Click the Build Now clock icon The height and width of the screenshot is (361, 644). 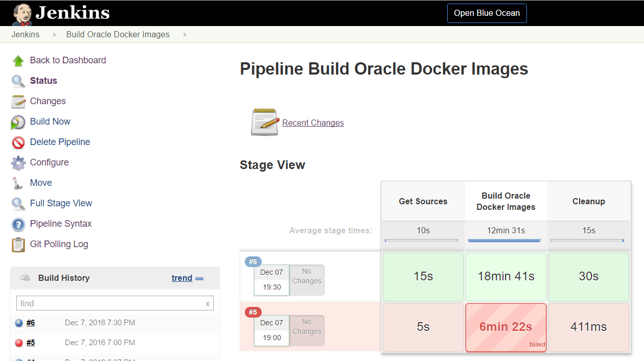point(18,122)
